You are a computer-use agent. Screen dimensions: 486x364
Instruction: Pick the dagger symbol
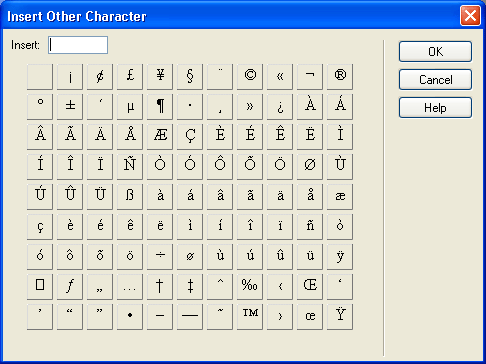tap(160, 287)
